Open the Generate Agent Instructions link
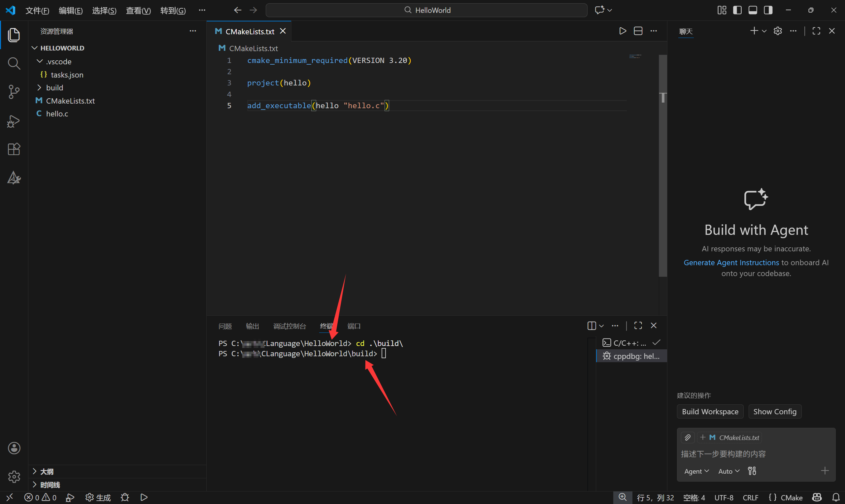845x504 pixels. [x=731, y=262]
